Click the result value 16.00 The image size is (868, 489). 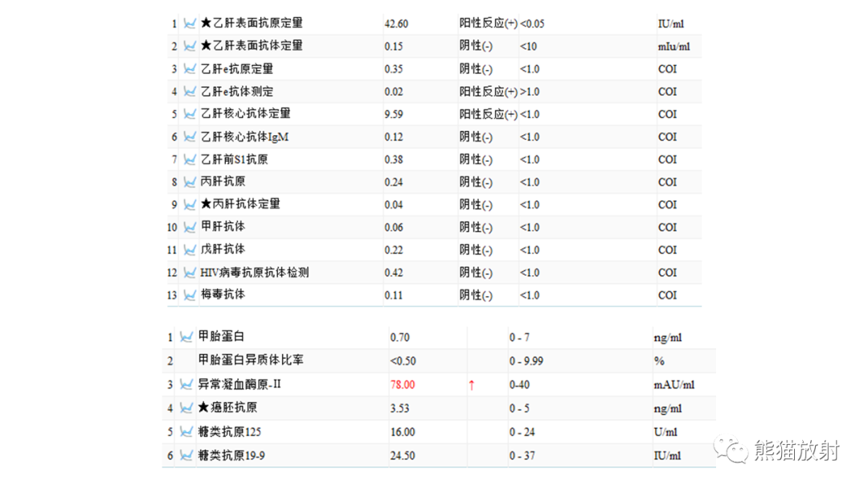tap(403, 432)
